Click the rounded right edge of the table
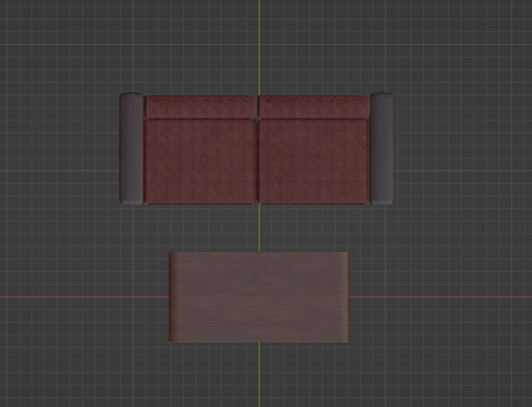 click(344, 298)
